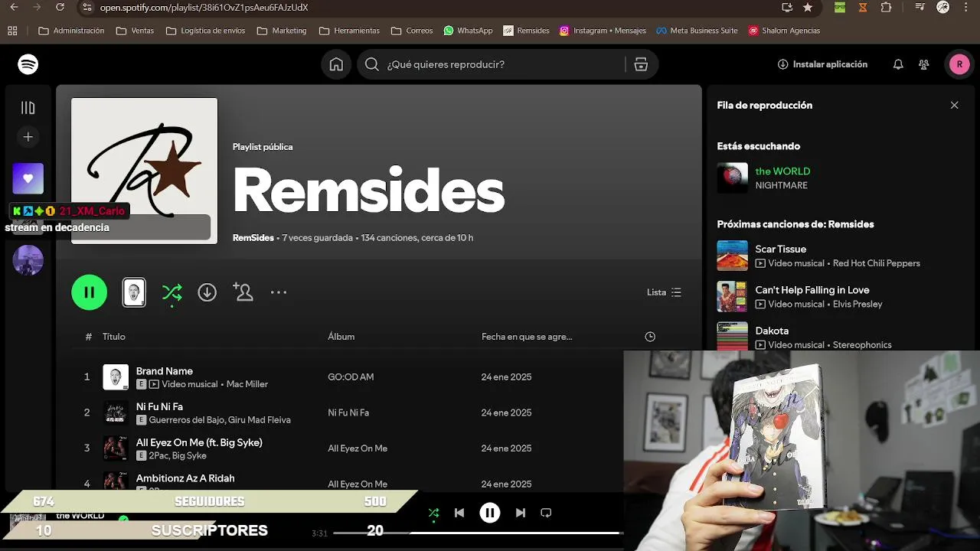Viewport: 980px width, 551px height.
Task: Sort by Álbum column header
Action: point(341,337)
